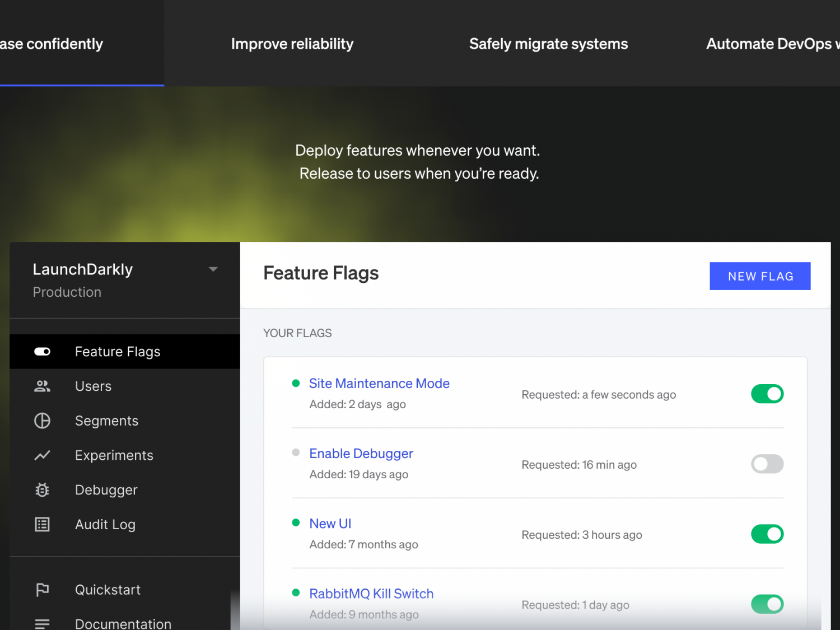
Task: Click the Segments pie chart icon
Action: (42, 421)
